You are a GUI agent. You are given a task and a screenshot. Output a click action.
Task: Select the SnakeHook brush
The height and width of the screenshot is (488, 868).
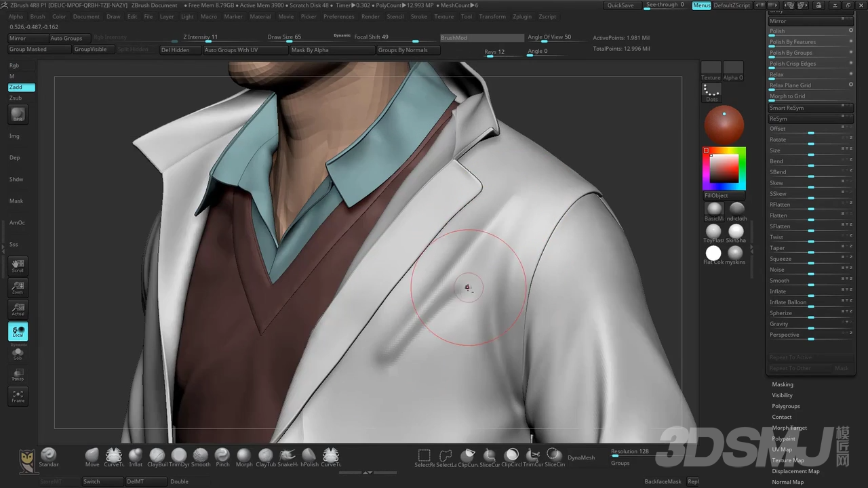(x=288, y=457)
